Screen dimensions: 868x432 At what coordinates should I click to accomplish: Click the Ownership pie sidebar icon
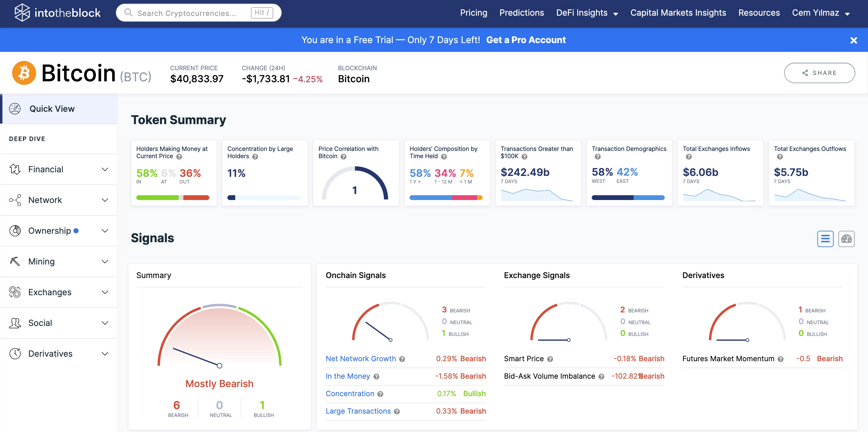[x=15, y=231]
